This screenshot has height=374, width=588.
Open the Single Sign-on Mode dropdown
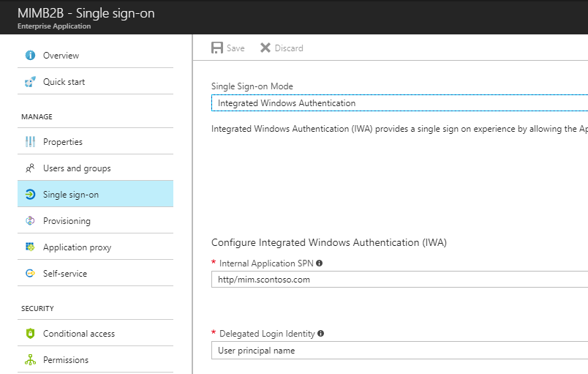[x=400, y=102]
